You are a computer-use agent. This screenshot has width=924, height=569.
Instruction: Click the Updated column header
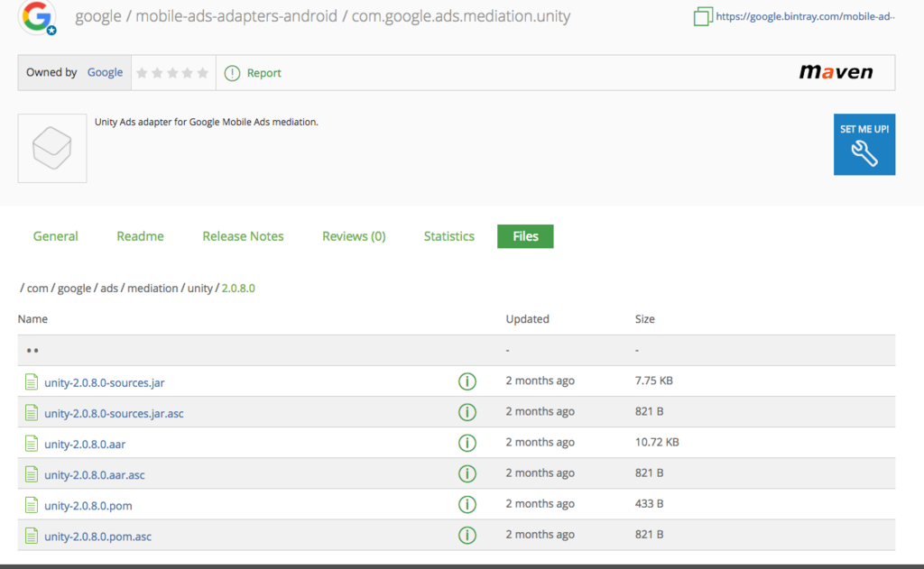pos(527,318)
